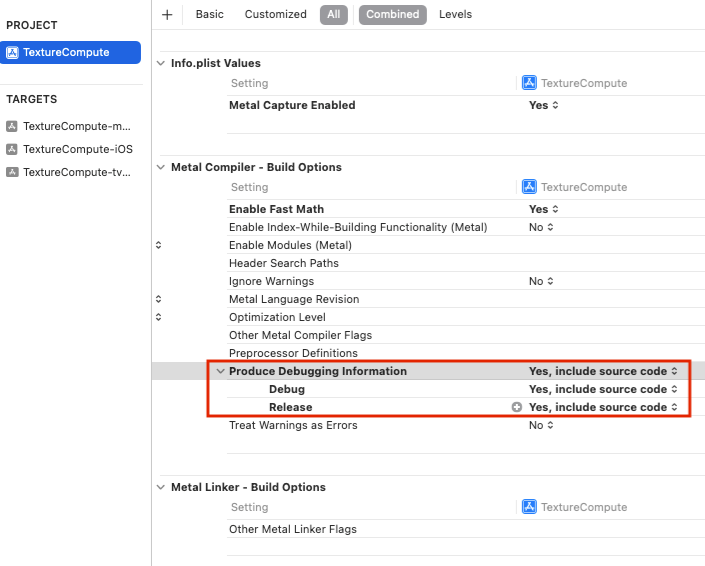Collapse Metal Compiler - Build Options section

tap(161, 167)
